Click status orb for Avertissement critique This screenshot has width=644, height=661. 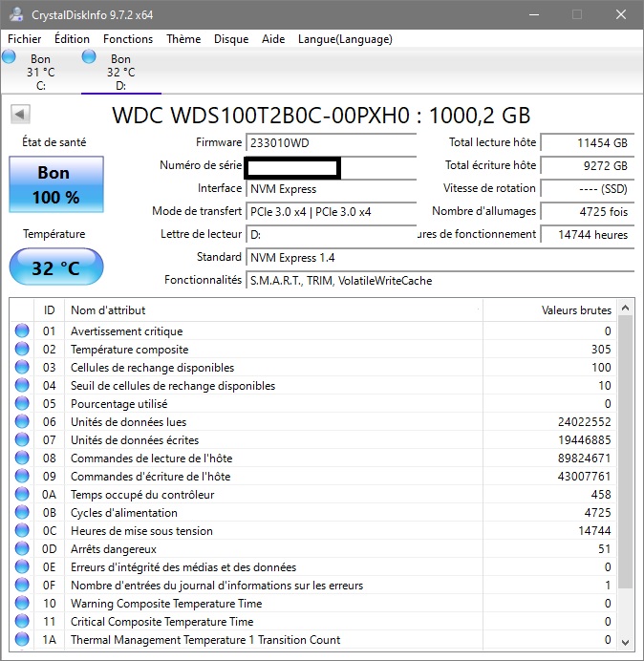22,331
